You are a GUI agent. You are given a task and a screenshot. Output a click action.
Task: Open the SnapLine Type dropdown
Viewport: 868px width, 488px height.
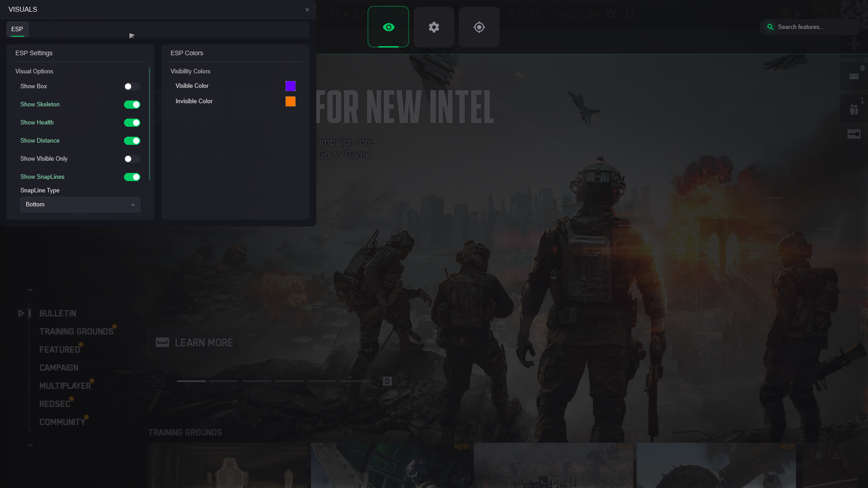80,205
